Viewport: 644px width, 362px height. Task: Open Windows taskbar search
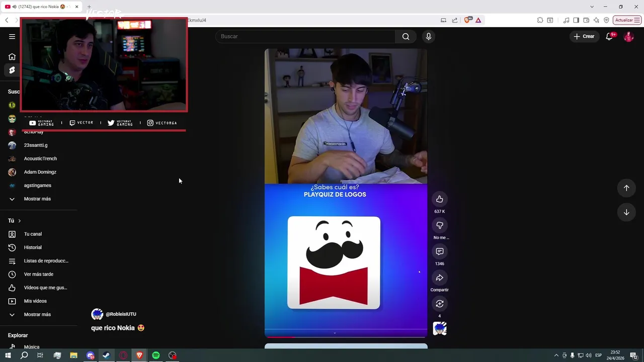click(x=24, y=355)
